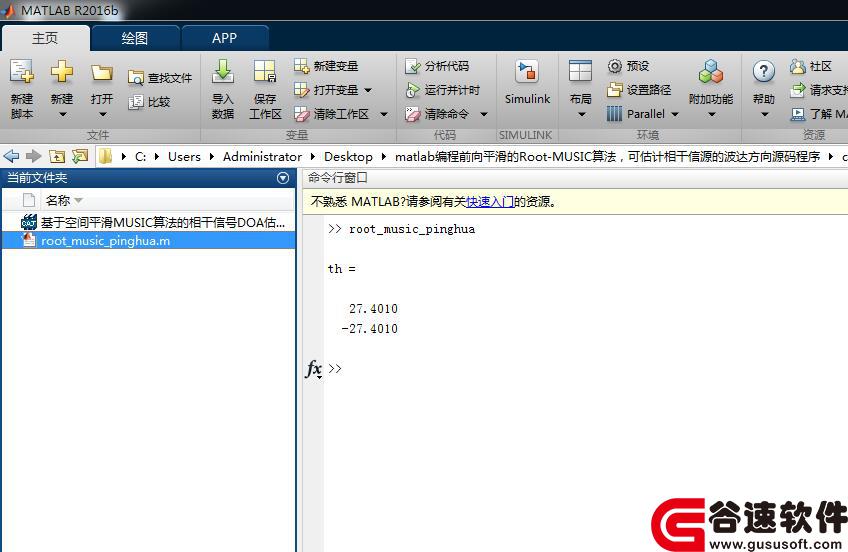Click the Administrator segment in address bar

[x=262, y=157]
